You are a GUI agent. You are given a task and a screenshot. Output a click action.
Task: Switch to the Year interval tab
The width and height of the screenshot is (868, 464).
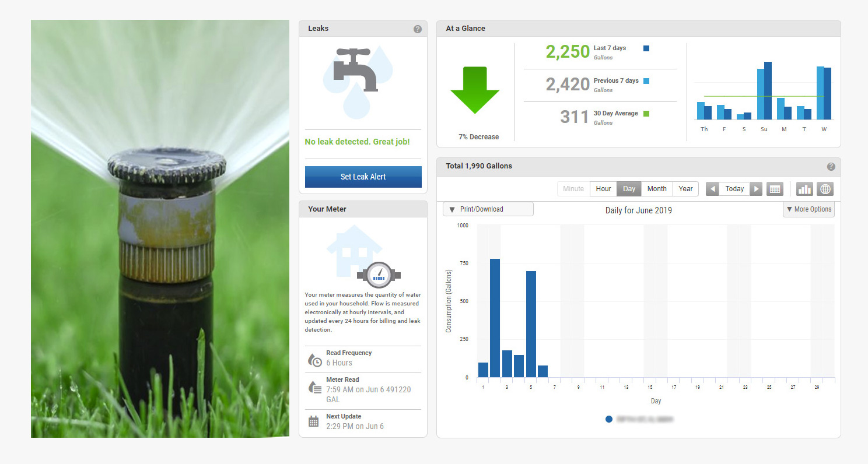tap(685, 189)
